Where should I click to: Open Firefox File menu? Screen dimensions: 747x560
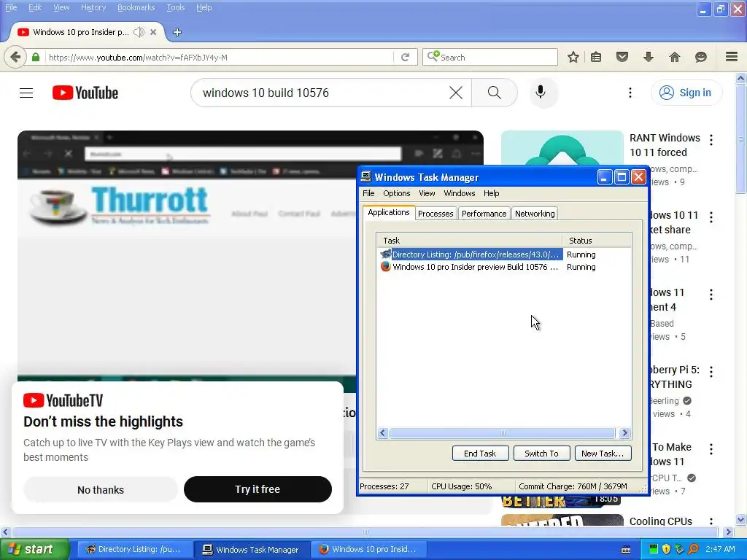click(11, 7)
